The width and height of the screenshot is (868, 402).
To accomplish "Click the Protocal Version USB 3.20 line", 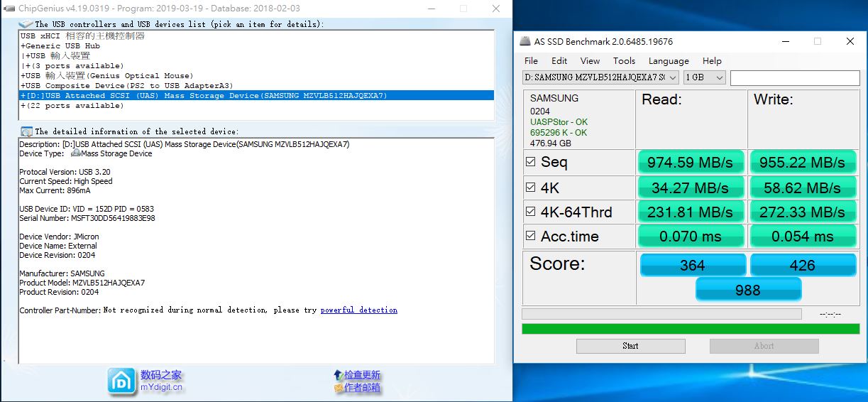I will pos(65,172).
